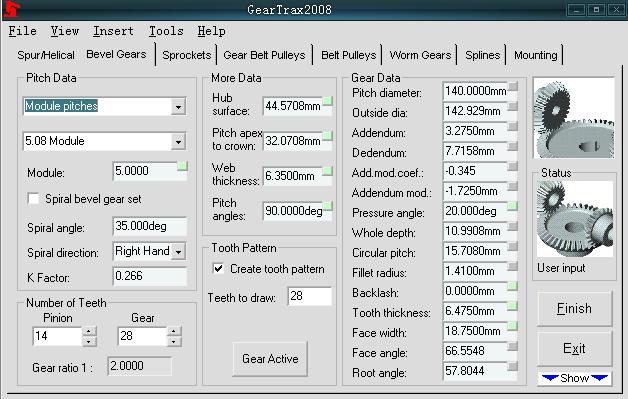Click the Teeth to draw field 28
The width and height of the screenshot is (628, 399).
pyautogui.click(x=310, y=296)
